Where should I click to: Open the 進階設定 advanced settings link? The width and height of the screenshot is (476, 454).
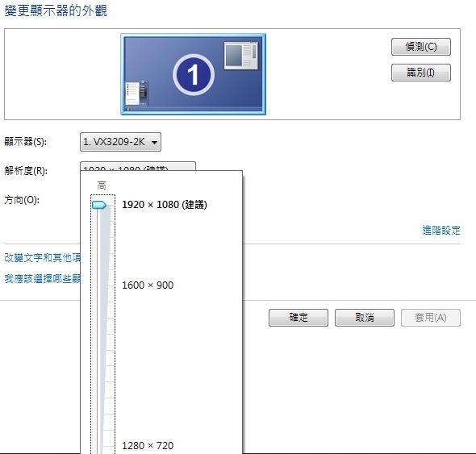441,231
